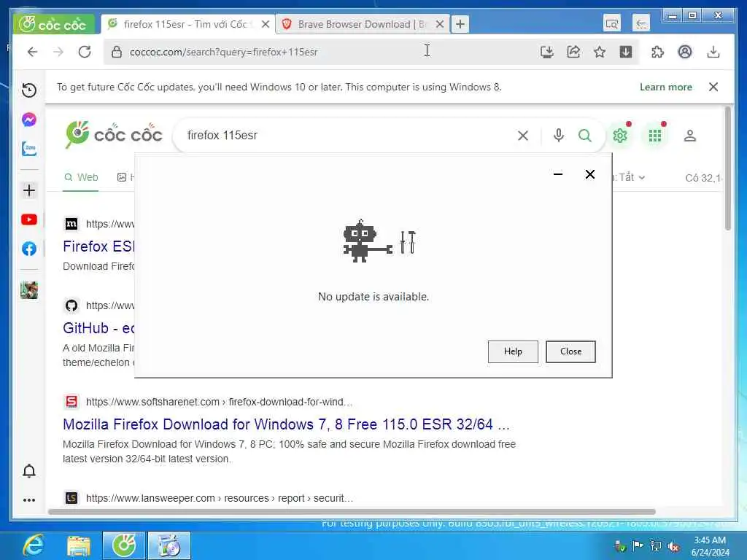The height and width of the screenshot is (560, 747).
Task: Click the Cốc Cốc taskbar button
Action: (124, 545)
